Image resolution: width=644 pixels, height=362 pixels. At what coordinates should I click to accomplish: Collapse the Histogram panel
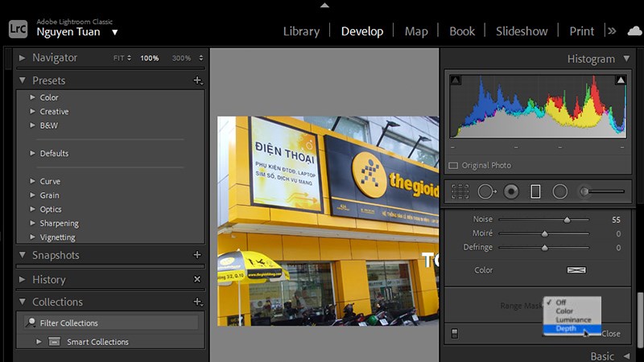click(626, 59)
